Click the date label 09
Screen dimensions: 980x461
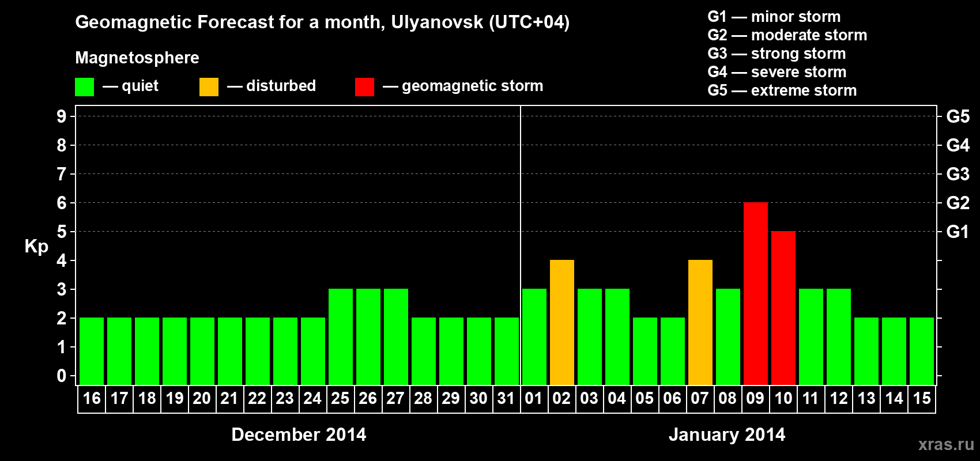pyautogui.click(x=755, y=399)
